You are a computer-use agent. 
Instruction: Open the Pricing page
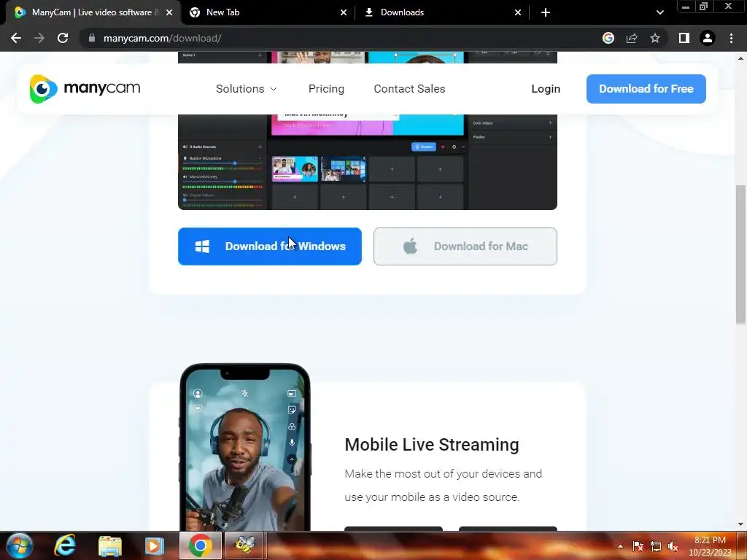[x=326, y=89]
